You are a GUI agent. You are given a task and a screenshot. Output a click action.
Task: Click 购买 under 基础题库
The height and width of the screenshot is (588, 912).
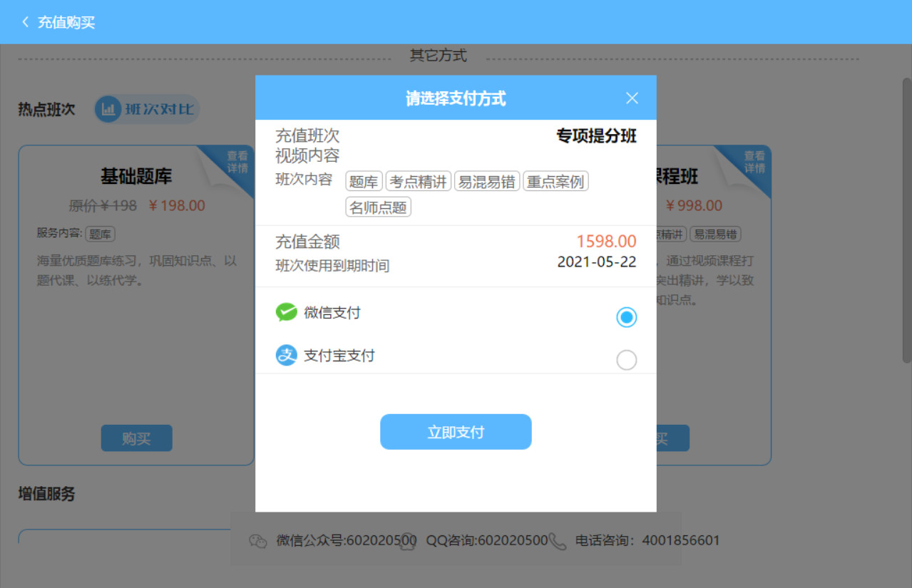[136, 438]
